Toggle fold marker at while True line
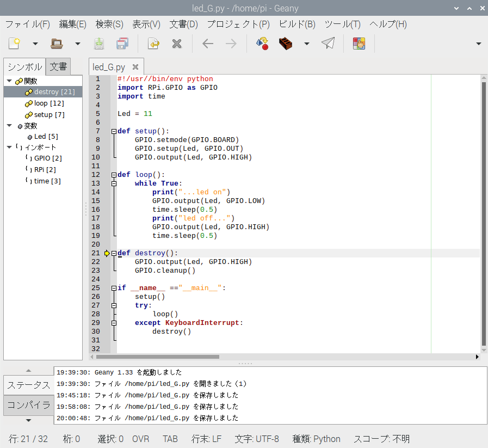The height and width of the screenshot is (448, 488). [114, 183]
